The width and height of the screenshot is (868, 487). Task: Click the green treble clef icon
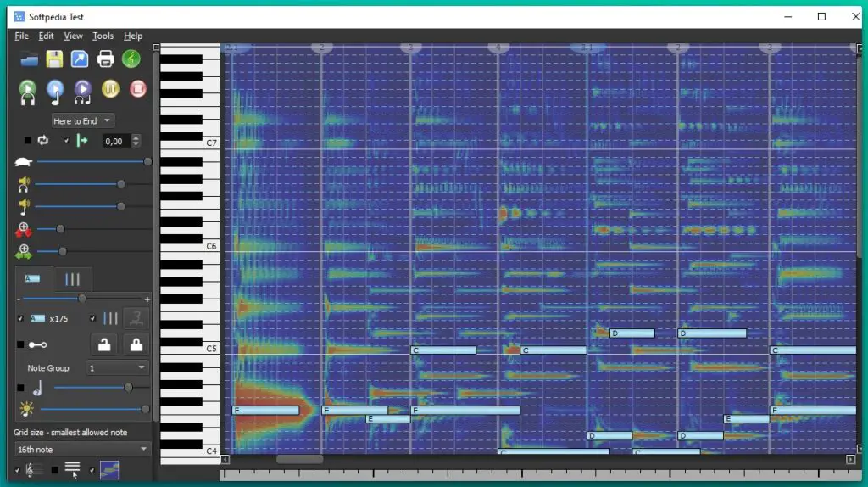[x=131, y=59]
